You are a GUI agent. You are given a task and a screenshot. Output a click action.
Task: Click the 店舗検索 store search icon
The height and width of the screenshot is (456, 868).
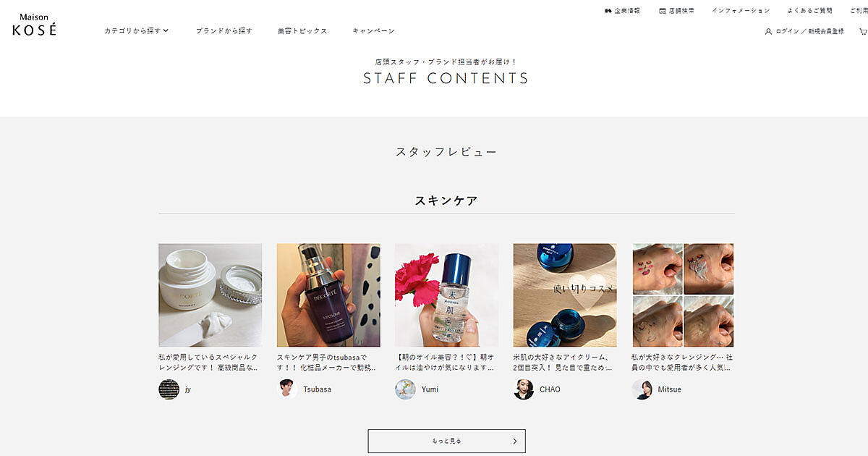(x=663, y=11)
